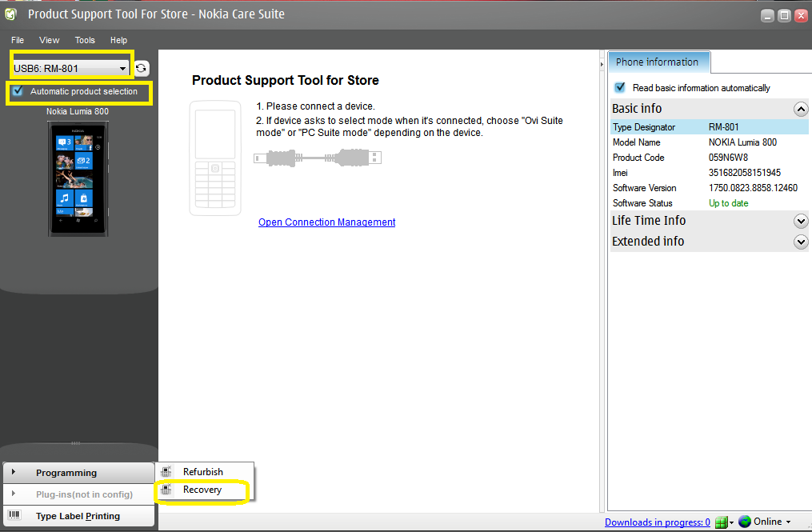The height and width of the screenshot is (532, 812).
Task: Click the refresh connection icon
Action: pyautogui.click(x=142, y=68)
